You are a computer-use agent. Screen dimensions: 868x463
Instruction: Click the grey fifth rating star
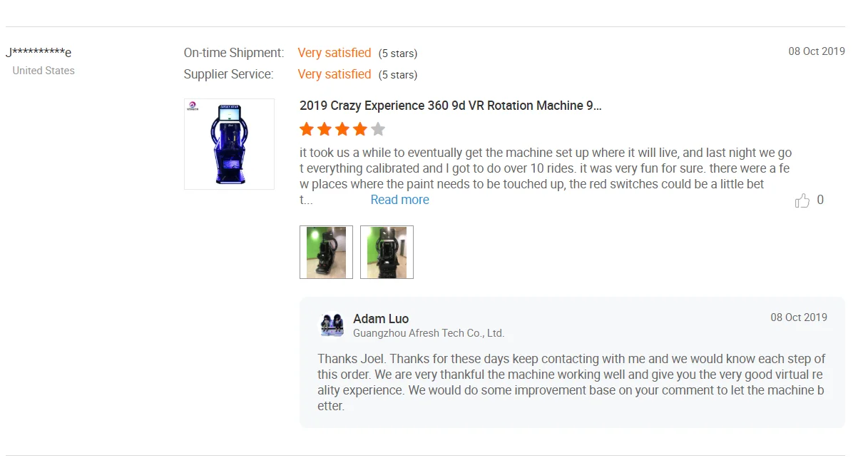(378, 129)
